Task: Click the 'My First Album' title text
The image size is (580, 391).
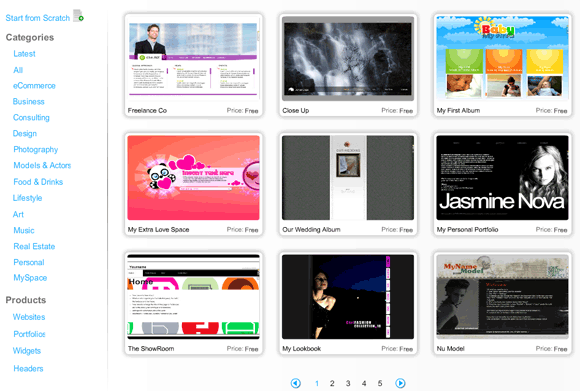Action: [458, 110]
